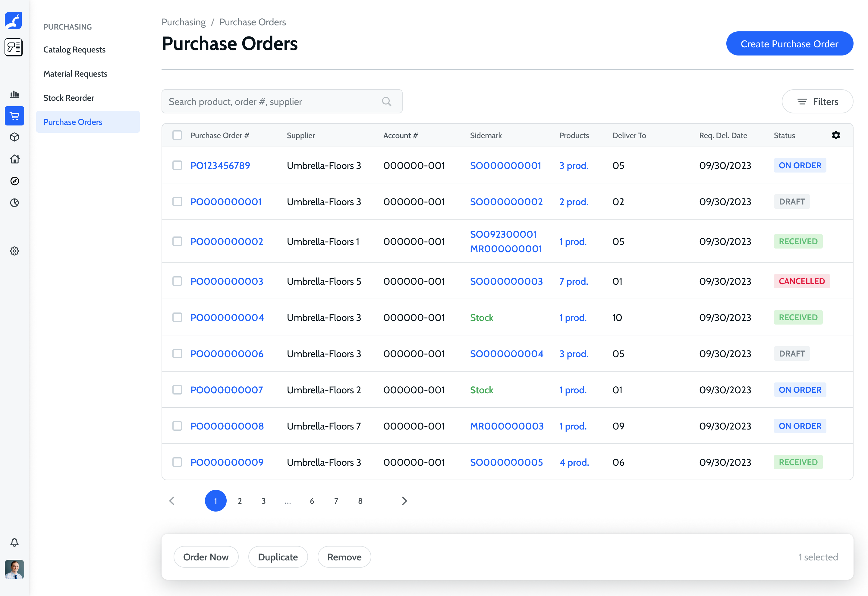Click Create Purchase Order button
This screenshot has height=596, width=868.
[789, 44]
